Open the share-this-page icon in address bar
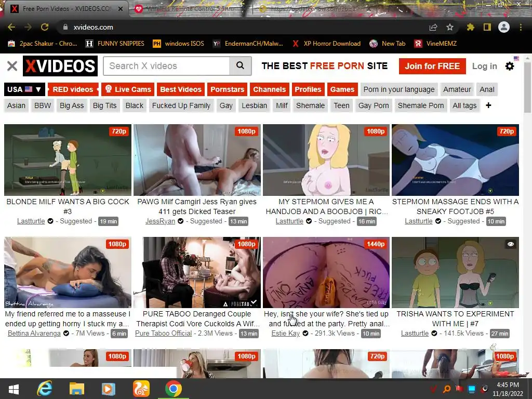The height and width of the screenshot is (399, 532). tap(433, 27)
